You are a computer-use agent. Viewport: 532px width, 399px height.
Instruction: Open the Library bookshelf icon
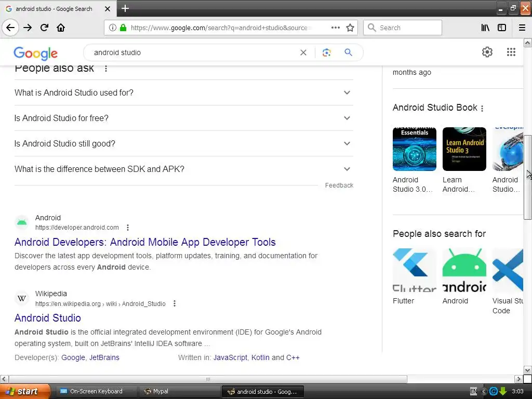(485, 28)
